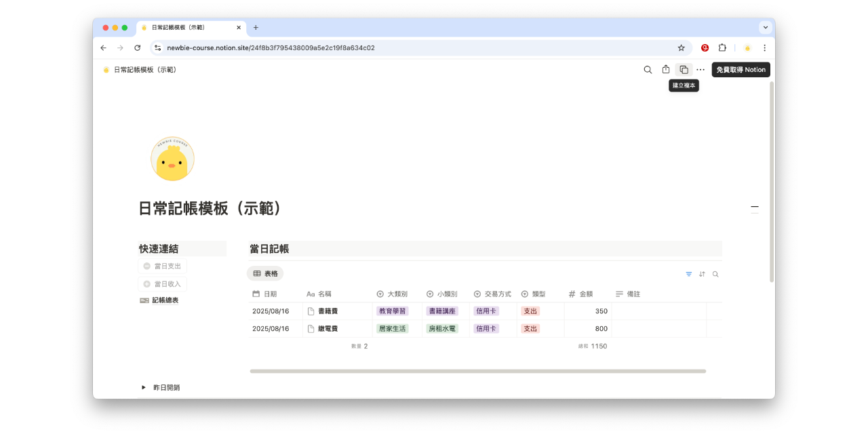Click the page document icon beside 書籍費
The width and height of the screenshot is (868, 434).
click(x=309, y=311)
